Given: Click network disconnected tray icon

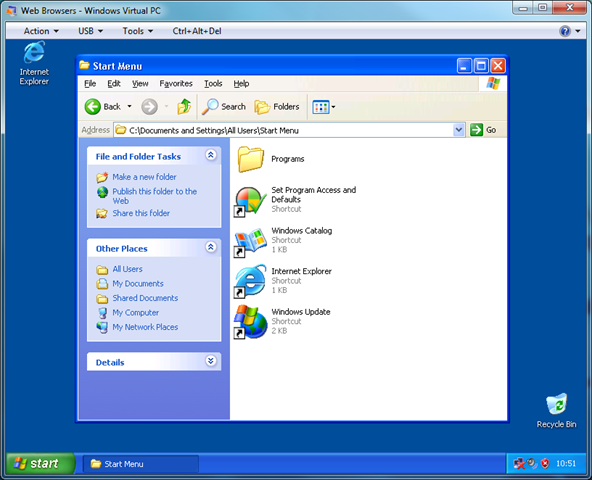Looking at the screenshot, I should [519, 463].
